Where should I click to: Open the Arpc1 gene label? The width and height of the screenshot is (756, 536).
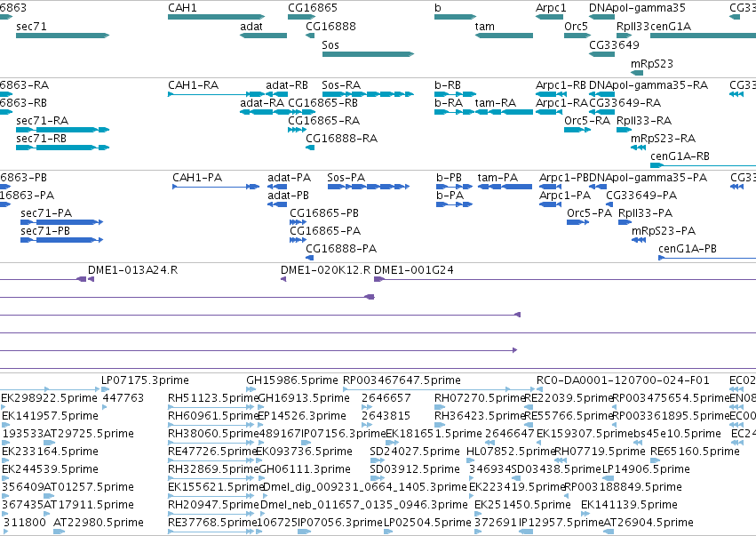point(551,8)
